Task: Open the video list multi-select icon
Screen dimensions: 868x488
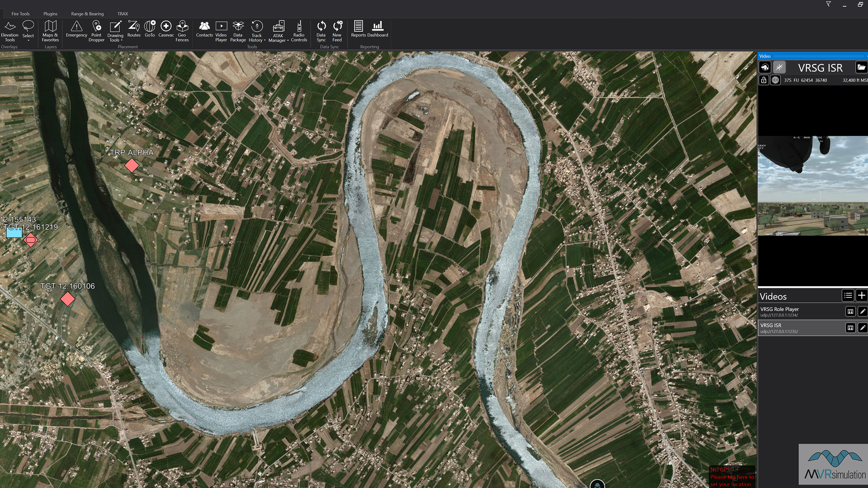Action: pos(848,296)
